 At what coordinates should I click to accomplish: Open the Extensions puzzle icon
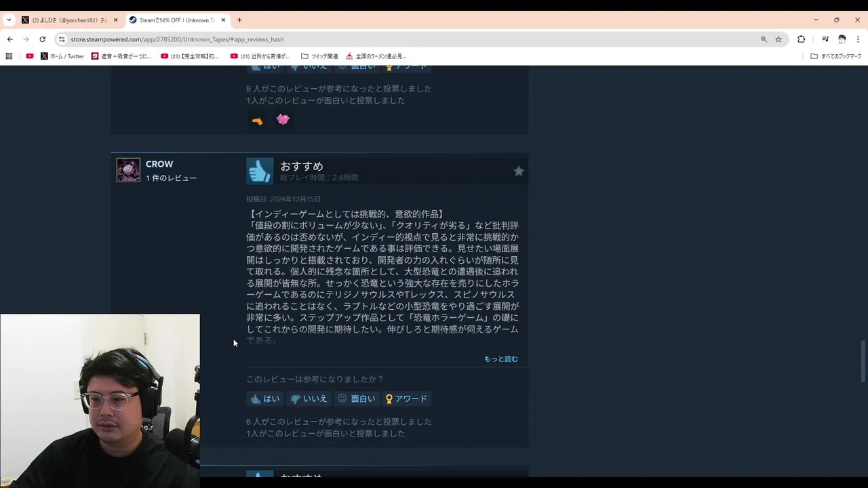[x=801, y=39]
